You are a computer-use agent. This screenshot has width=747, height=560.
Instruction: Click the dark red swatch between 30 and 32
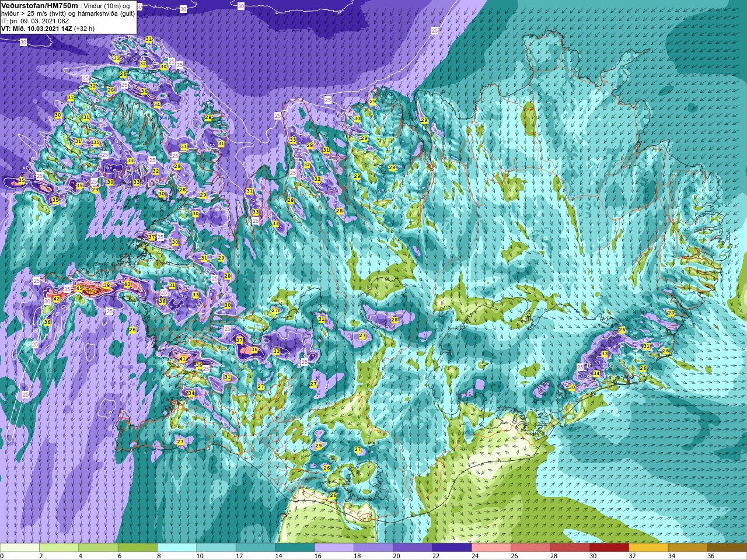[608, 548]
